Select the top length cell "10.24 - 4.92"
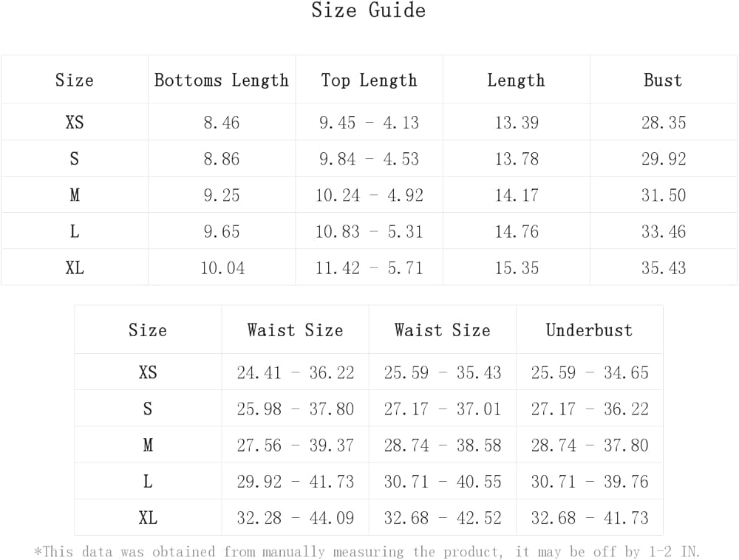This screenshot has height=560, width=739. tap(369, 196)
